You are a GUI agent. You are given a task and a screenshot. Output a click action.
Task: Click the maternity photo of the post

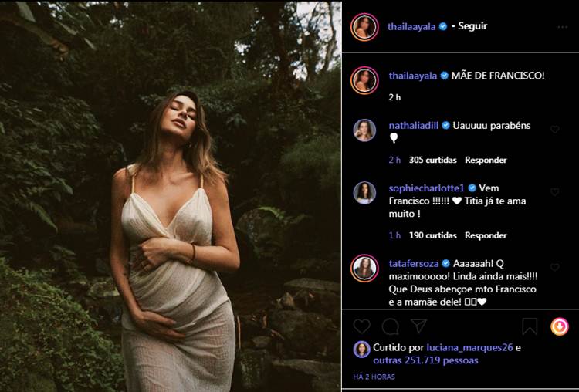(171, 196)
